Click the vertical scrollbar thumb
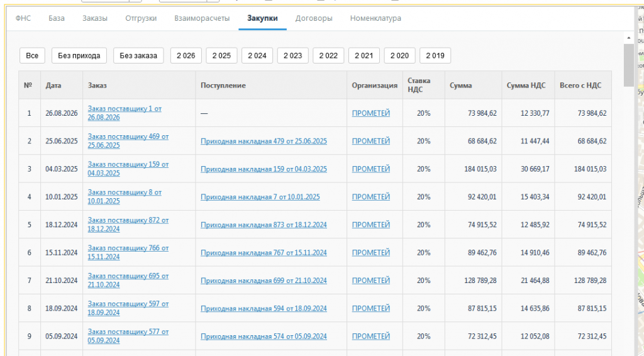The image size is (644, 356). [x=628, y=65]
